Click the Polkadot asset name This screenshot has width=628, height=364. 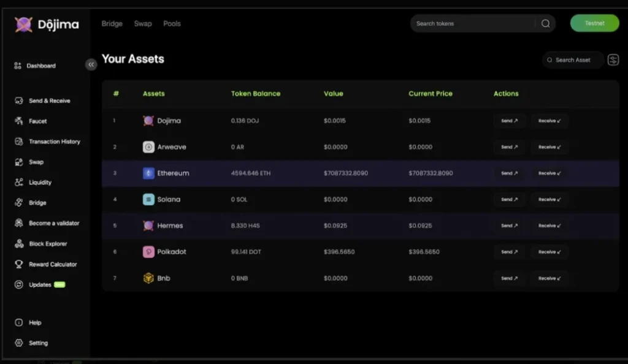pyautogui.click(x=172, y=252)
